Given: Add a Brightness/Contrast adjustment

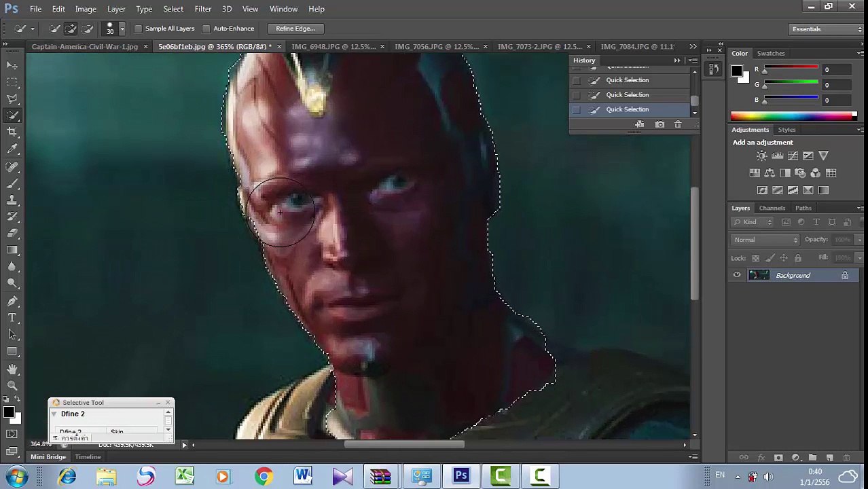Looking at the screenshot, I should (762, 156).
